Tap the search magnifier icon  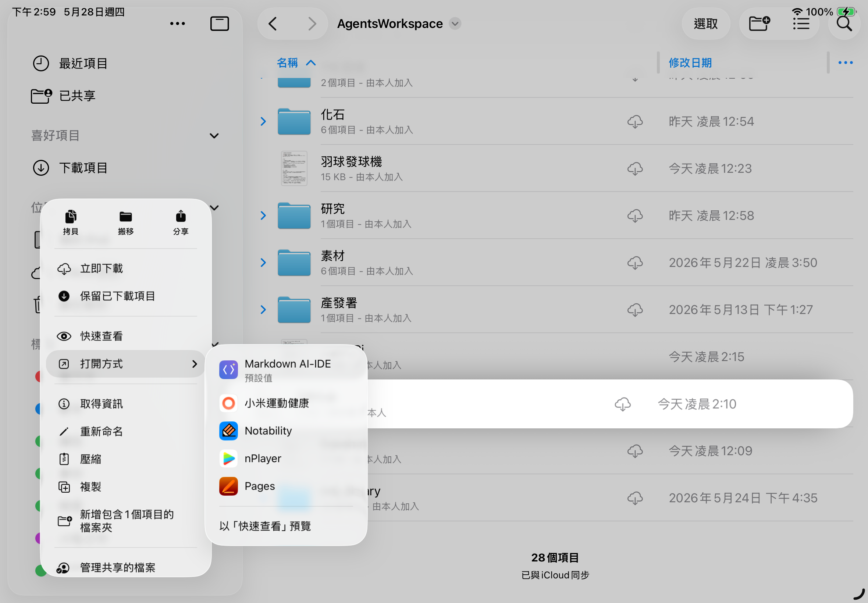coord(844,24)
